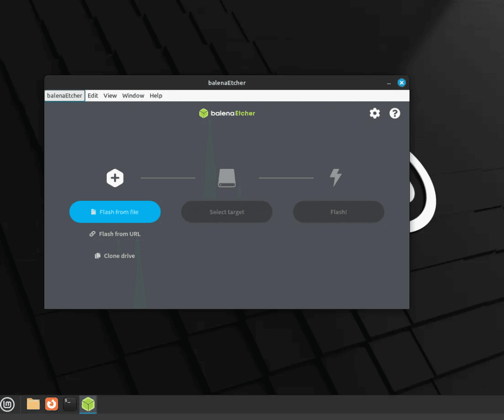The width and height of the screenshot is (504, 420).
Task: Click the balenaEtcher logo in the header
Action: (x=227, y=113)
